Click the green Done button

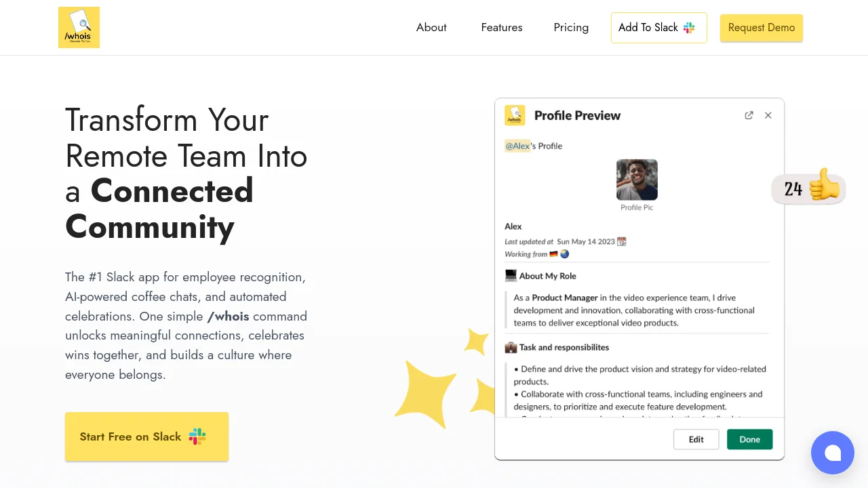click(750, 439)
